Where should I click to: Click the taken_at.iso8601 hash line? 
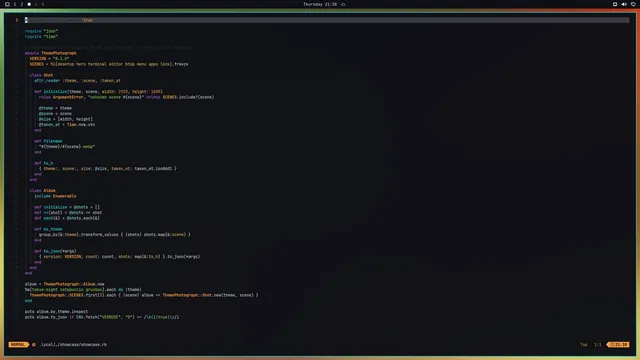pos(108,168)
